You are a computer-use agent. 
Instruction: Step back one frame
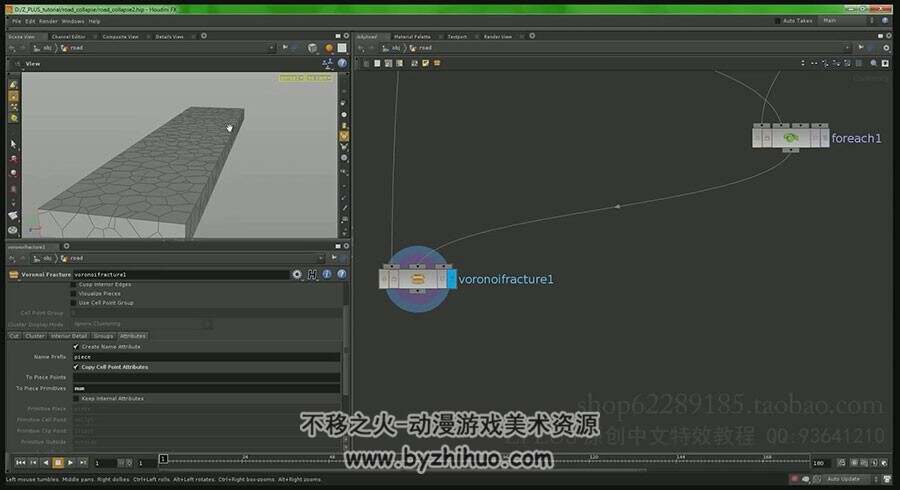click(x=33, y=462)
